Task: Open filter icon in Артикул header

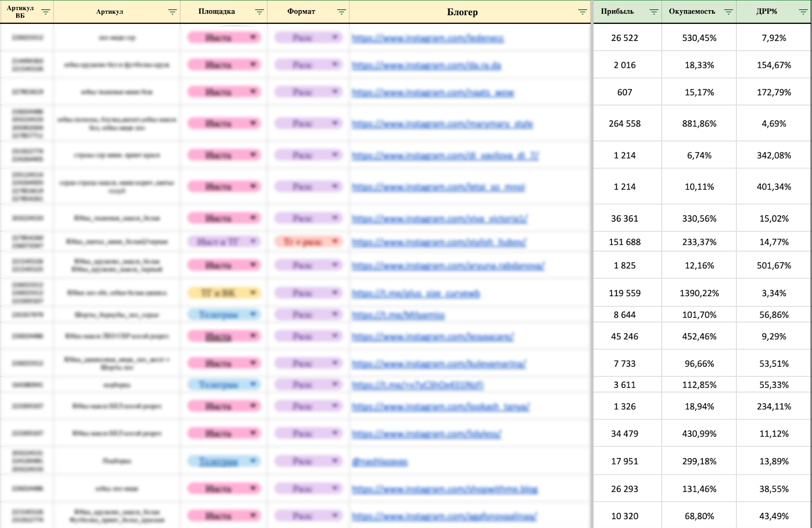Action: [x=172, y=12]
